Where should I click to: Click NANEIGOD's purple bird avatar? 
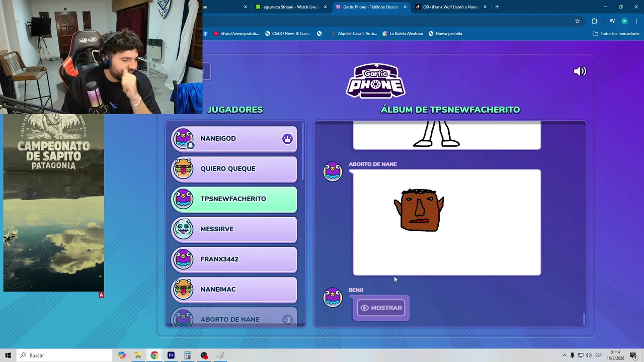tap(183, 139)
